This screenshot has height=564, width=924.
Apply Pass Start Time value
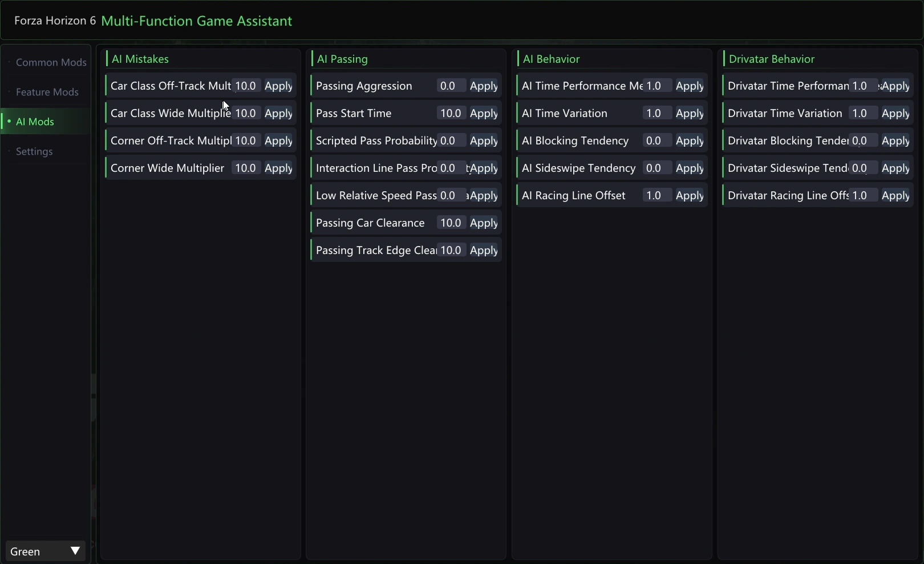pos(484,113)
